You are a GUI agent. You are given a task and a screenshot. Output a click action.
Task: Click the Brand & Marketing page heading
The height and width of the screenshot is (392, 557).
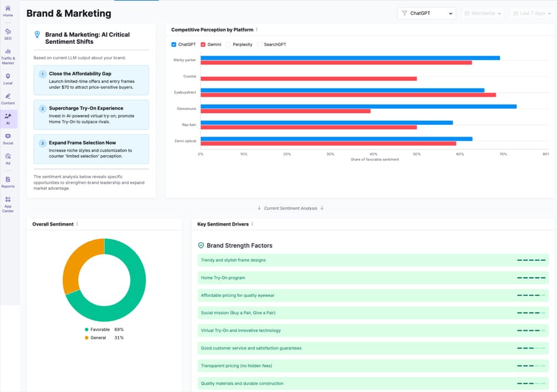point(69,14)
